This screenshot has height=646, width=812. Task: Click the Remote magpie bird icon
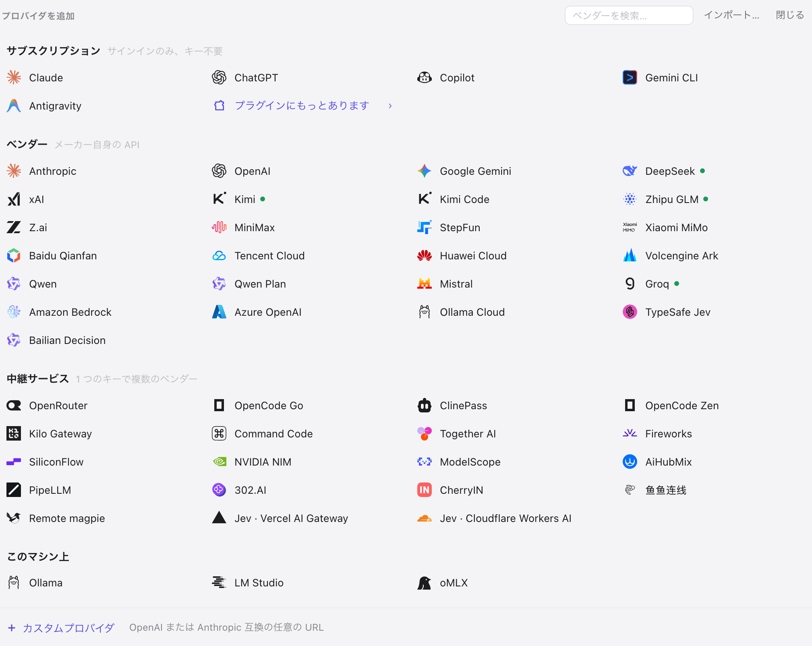pyautogui.click(x=14, y=518)
